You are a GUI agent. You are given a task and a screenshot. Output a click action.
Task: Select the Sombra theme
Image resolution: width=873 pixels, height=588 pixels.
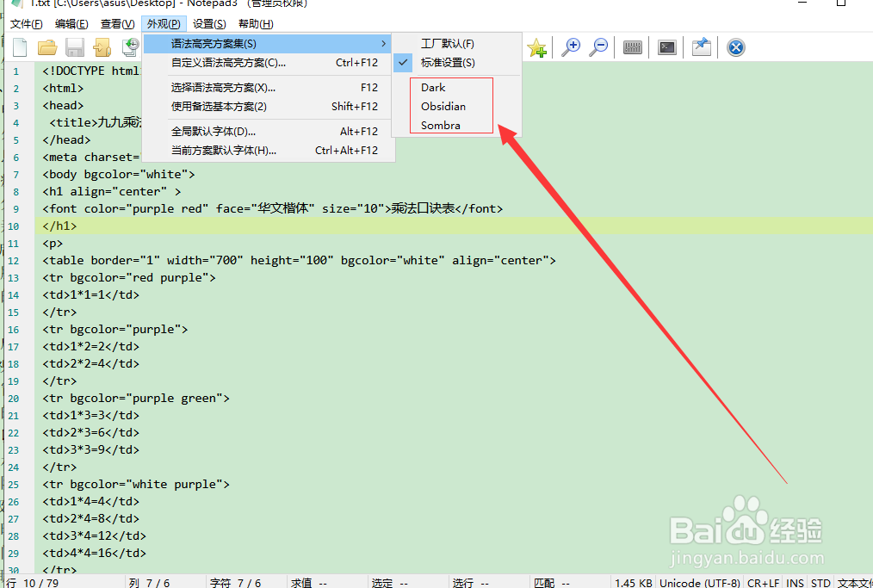456,126
